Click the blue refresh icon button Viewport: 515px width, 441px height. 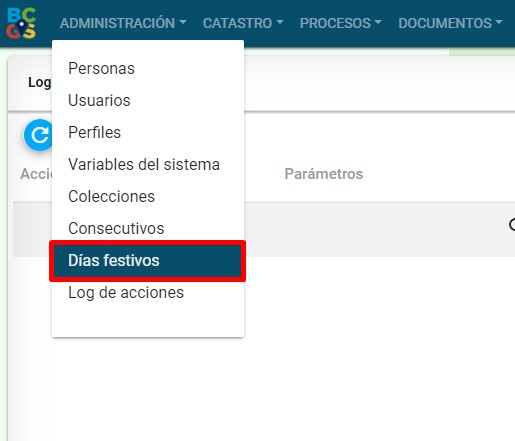click(38, 135)
